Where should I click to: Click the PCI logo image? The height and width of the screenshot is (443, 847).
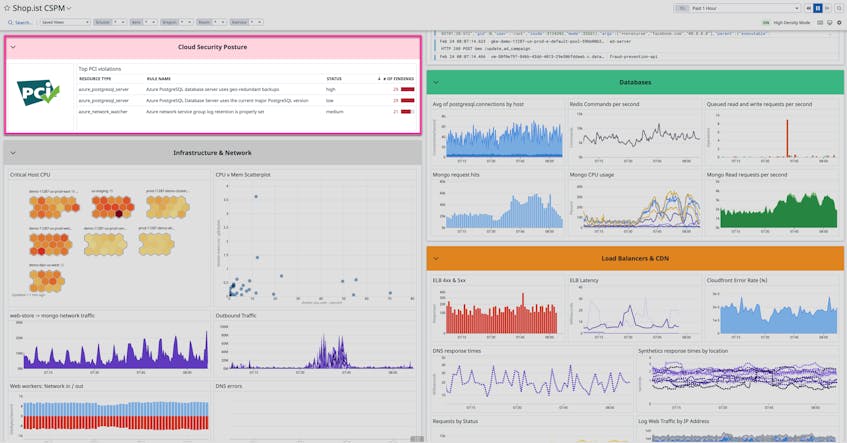[x=38, y=93]
